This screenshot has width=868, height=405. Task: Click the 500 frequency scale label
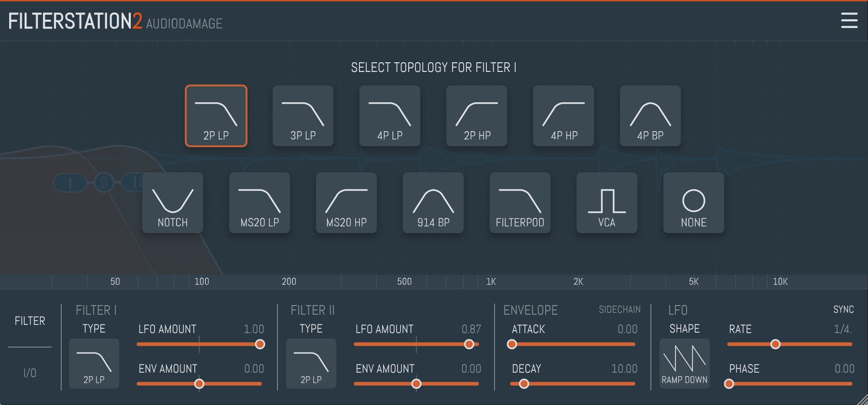coord(404,281)
